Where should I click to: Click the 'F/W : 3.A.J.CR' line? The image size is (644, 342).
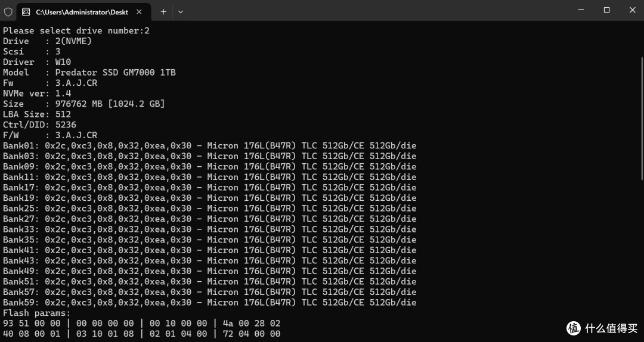pos(50,135)
